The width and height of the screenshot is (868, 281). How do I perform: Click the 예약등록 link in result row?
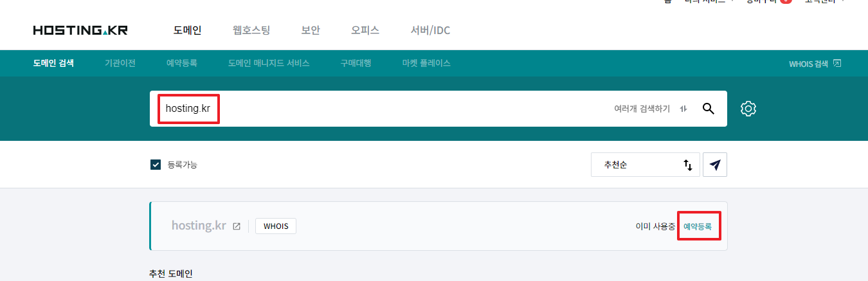click(698, 226)
